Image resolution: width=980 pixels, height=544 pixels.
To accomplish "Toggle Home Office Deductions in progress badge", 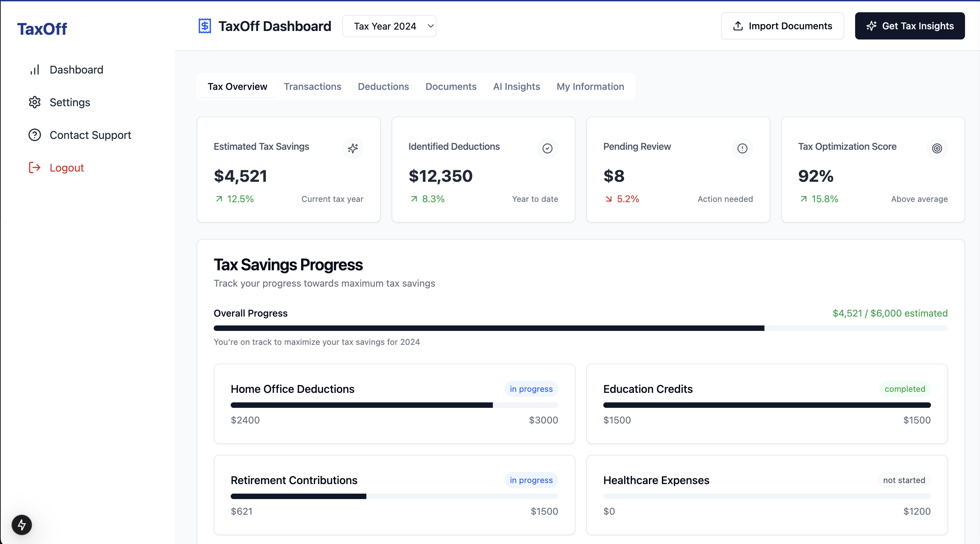I will coord(531,389).
